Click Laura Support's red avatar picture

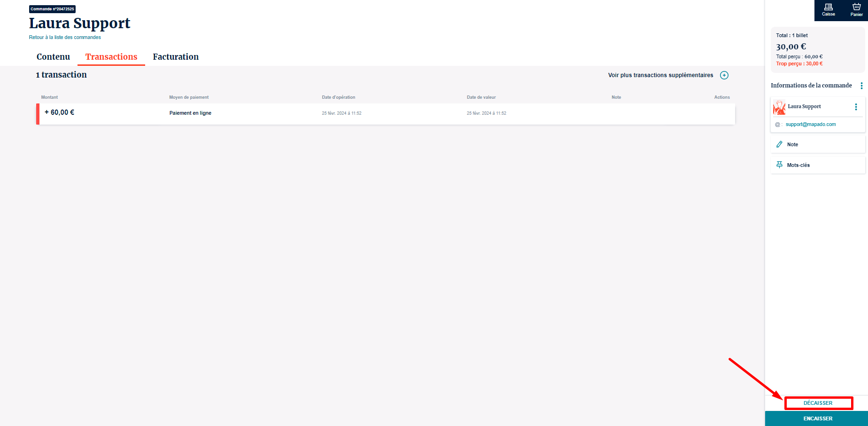click(779, 107)
